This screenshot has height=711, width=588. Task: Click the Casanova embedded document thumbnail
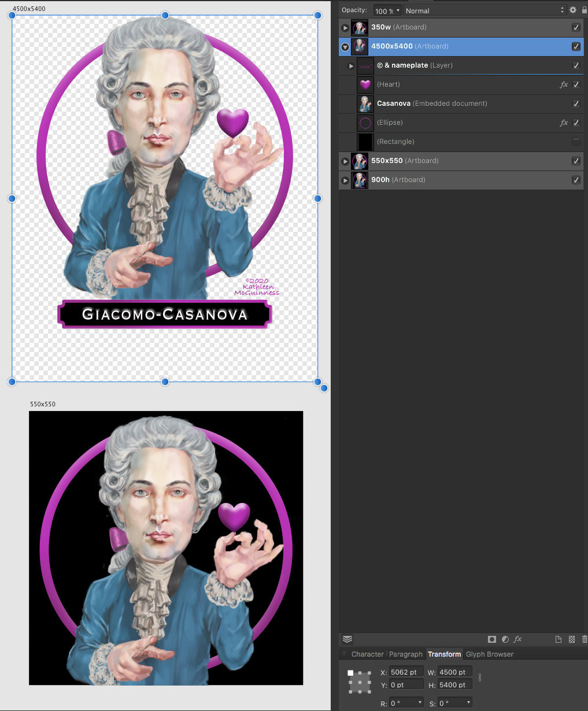click(x=365, y=103)
